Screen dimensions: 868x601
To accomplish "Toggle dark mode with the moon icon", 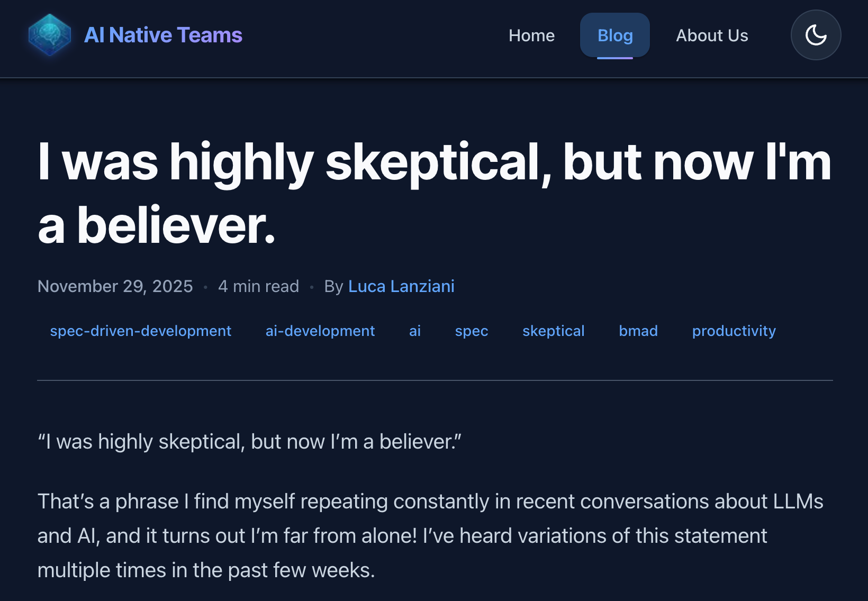I will click(x=816, y=35).
